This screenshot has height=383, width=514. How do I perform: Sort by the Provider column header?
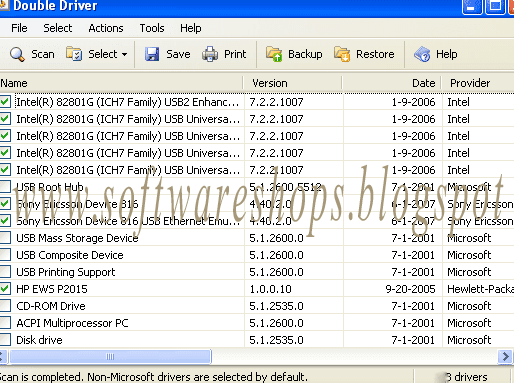[x=478, y=83]
